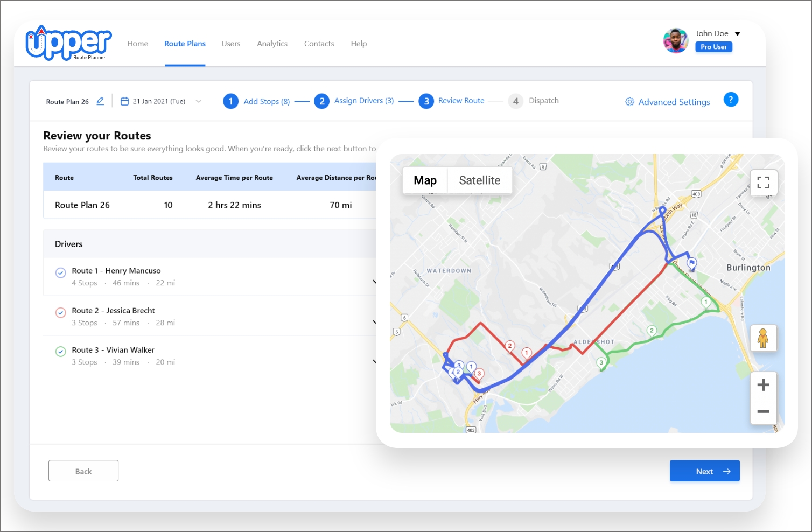Image resolution: width=812 pixels, height=532 pixels.
Task: Go to Home menu
Action: 137,44
